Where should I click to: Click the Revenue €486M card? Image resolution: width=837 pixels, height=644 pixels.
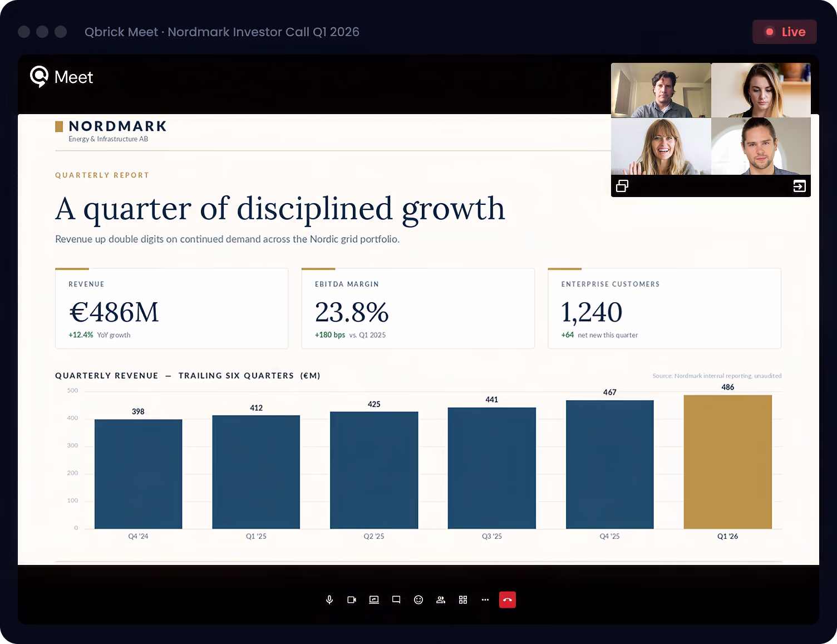coord(171,309)
